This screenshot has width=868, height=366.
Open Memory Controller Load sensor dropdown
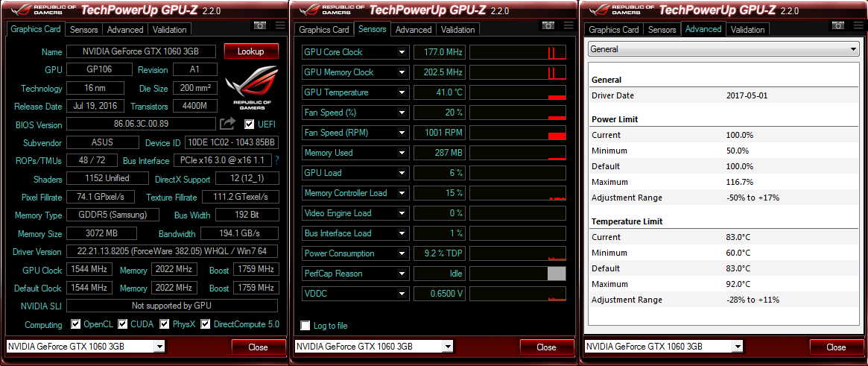point(402,193)
